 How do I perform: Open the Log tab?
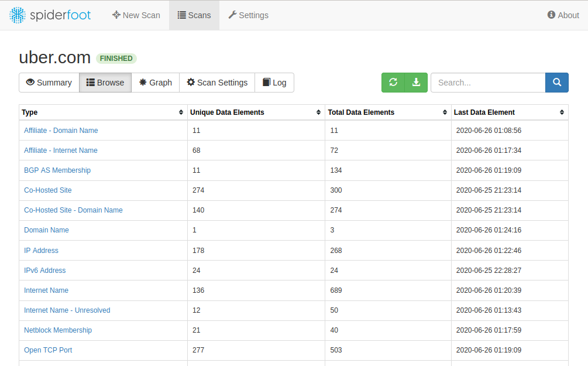274,83
